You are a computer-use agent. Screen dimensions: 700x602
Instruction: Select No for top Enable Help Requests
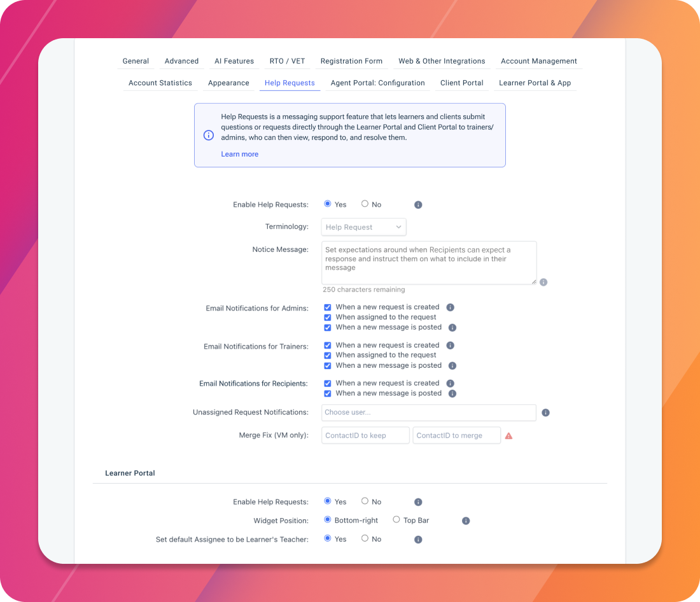(365, 204)
